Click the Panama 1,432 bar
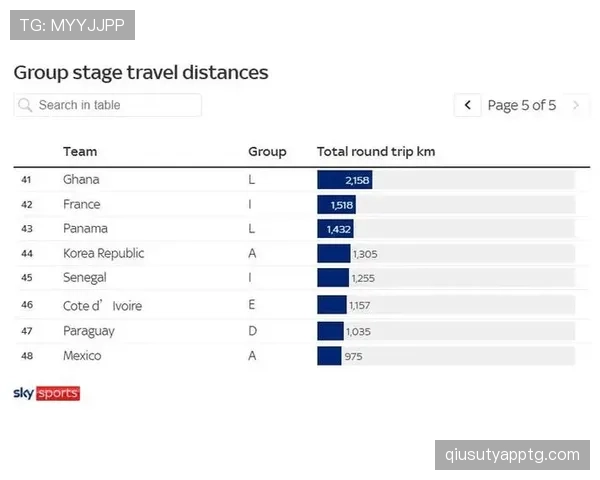 click(x=335, y=229)
